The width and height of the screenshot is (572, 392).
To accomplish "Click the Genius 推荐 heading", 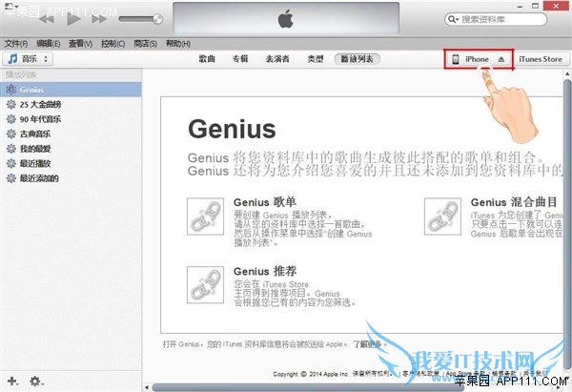I will 265,271.
